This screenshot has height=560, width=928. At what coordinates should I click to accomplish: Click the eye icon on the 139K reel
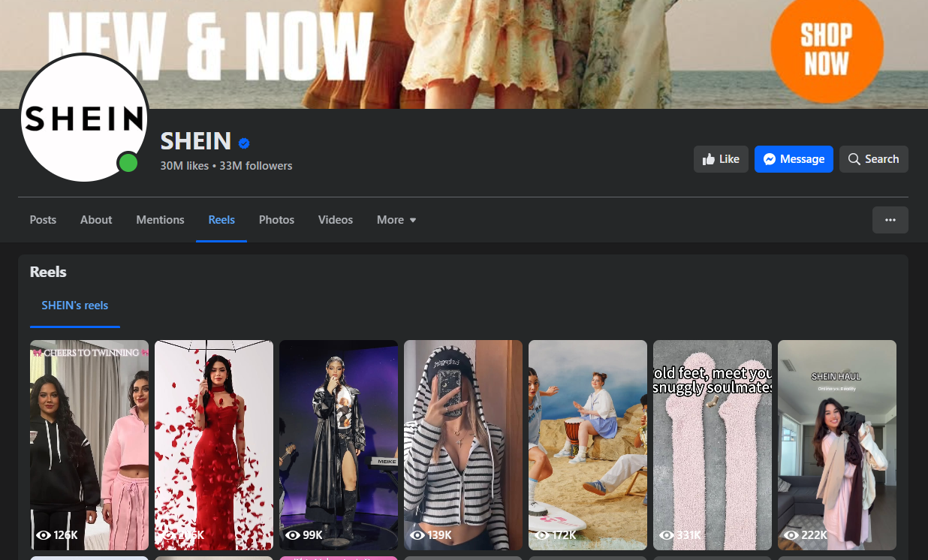[x=417, y=535]
